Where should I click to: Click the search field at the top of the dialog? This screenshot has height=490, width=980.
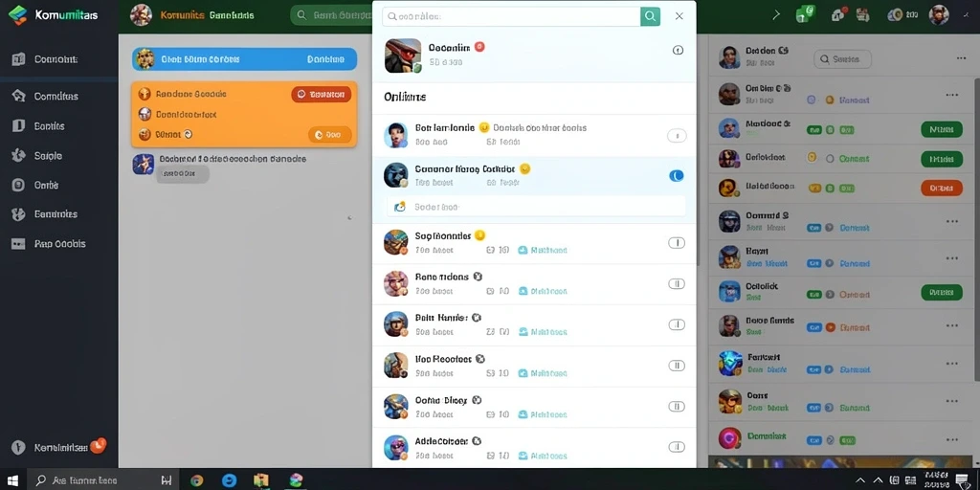(x=511, y=16)
